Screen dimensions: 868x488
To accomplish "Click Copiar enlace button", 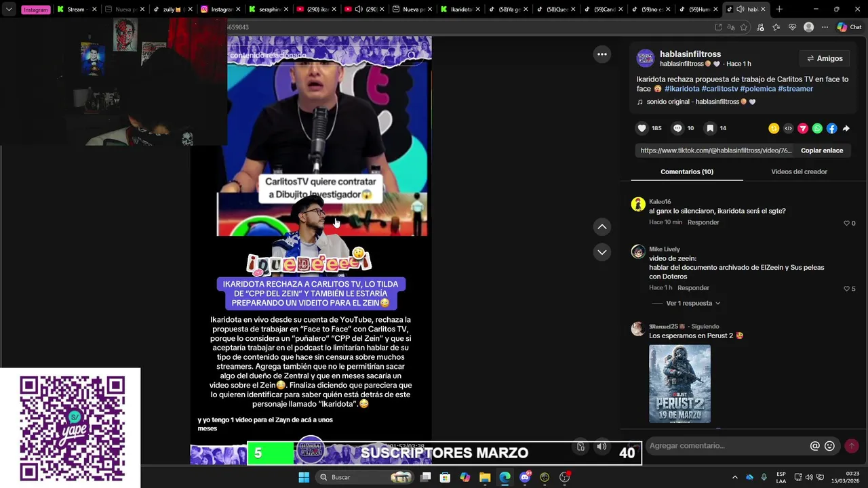I will (822, 150).
